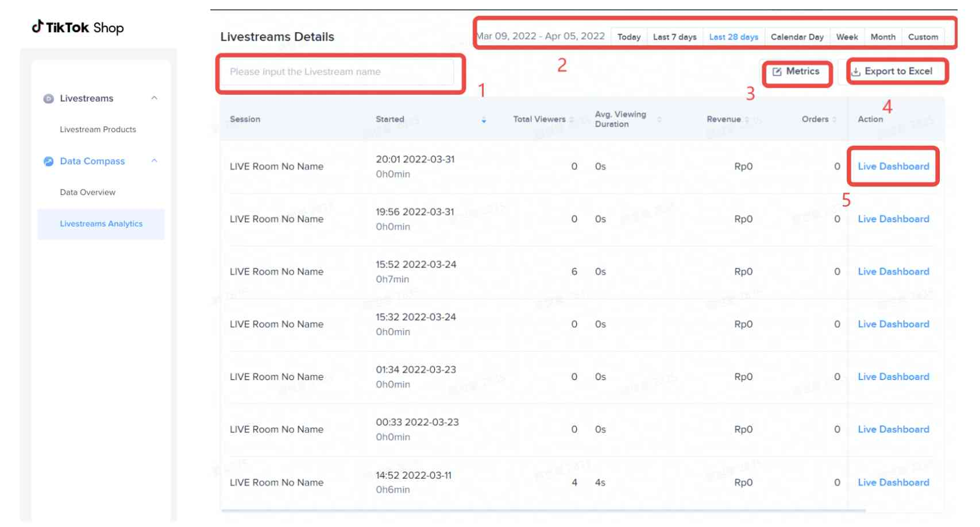Click the Metrics edit icon
The width and height of the screenshot is (980, 527).
click(x=777, y=72)
